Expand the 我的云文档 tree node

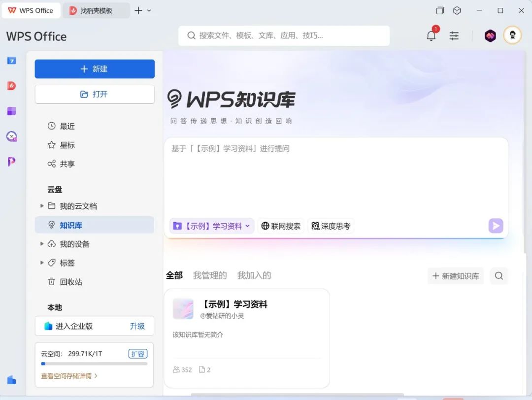(42, 205)
